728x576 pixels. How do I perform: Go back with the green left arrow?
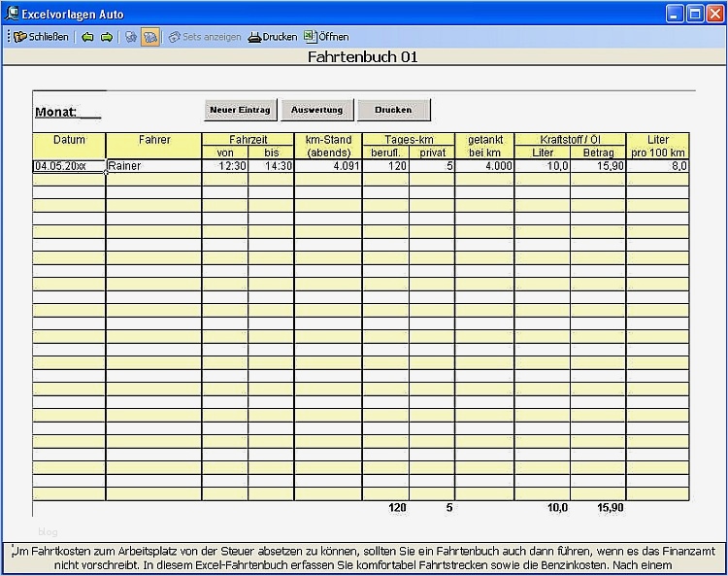pyautogui.click(x=87, y=37)
